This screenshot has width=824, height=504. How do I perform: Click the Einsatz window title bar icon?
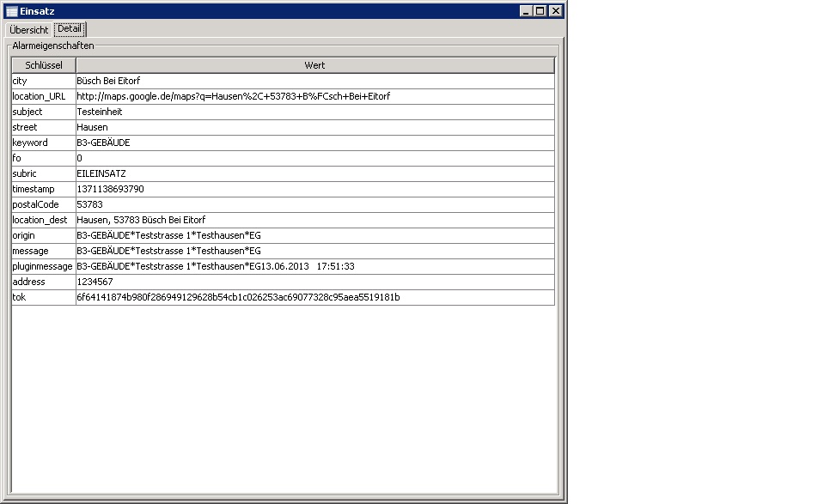pos(12,11)
